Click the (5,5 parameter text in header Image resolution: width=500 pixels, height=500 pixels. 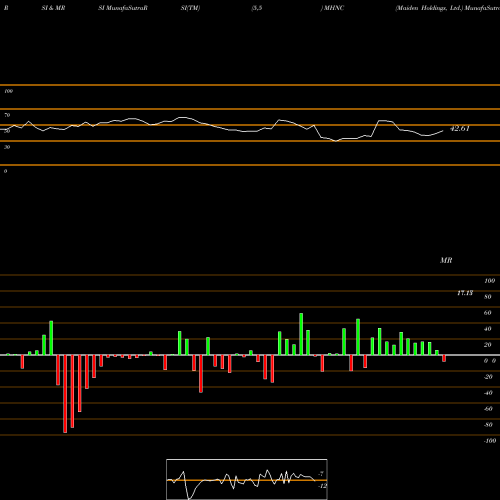point(257,8)
